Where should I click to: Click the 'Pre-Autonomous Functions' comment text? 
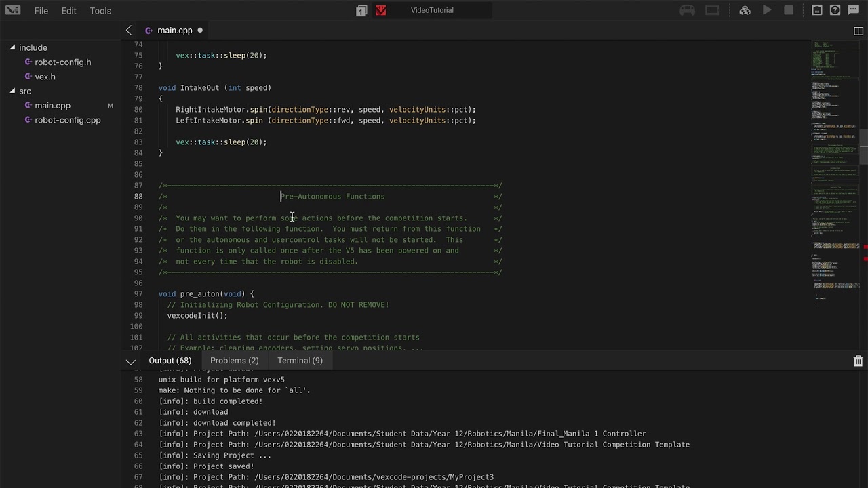click(332, 197)
